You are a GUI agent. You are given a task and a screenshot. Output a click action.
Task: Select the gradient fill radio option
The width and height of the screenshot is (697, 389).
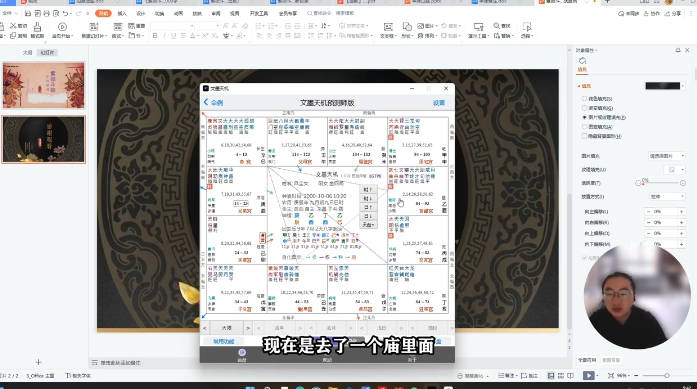585,108
